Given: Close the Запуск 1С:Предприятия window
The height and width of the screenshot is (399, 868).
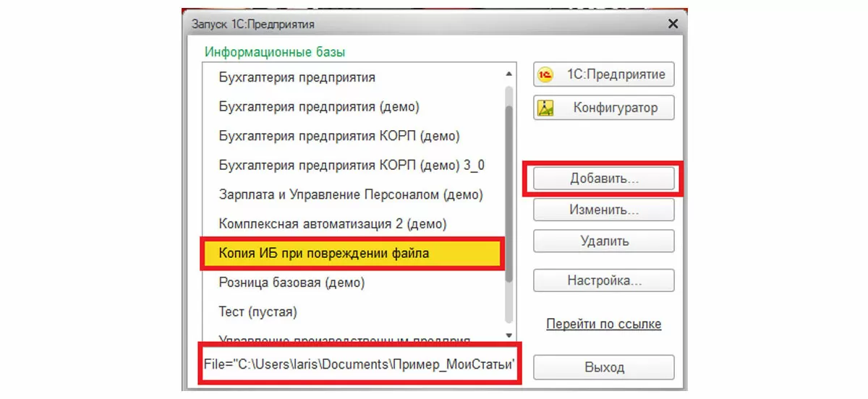Looking at the screenshot, I should 672,24.
